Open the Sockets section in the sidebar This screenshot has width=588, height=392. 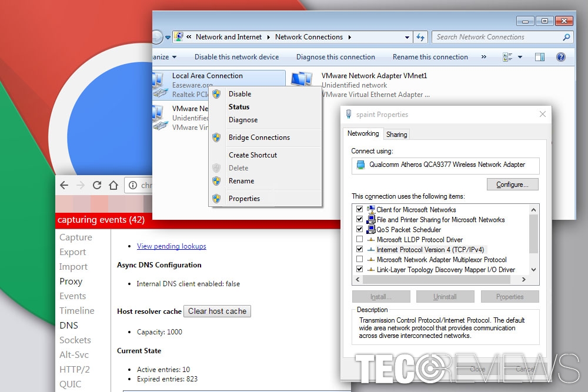click(x=75, y=340)
